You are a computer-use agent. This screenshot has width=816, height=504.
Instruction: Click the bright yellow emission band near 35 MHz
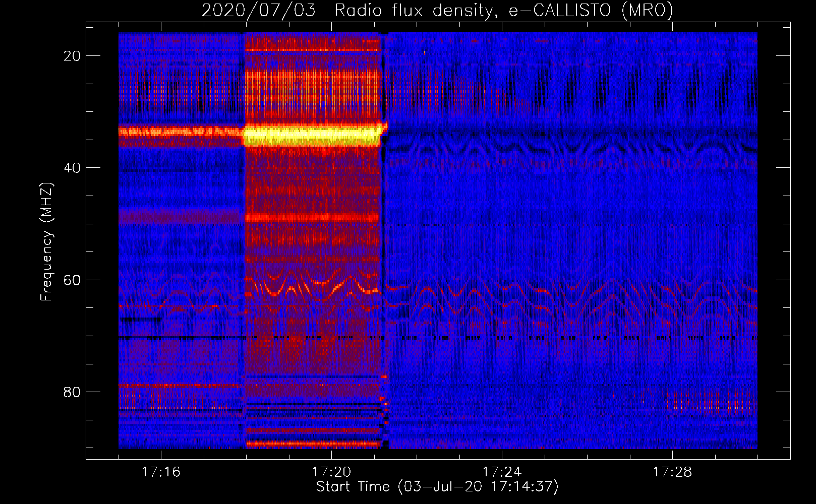[313, 135]
